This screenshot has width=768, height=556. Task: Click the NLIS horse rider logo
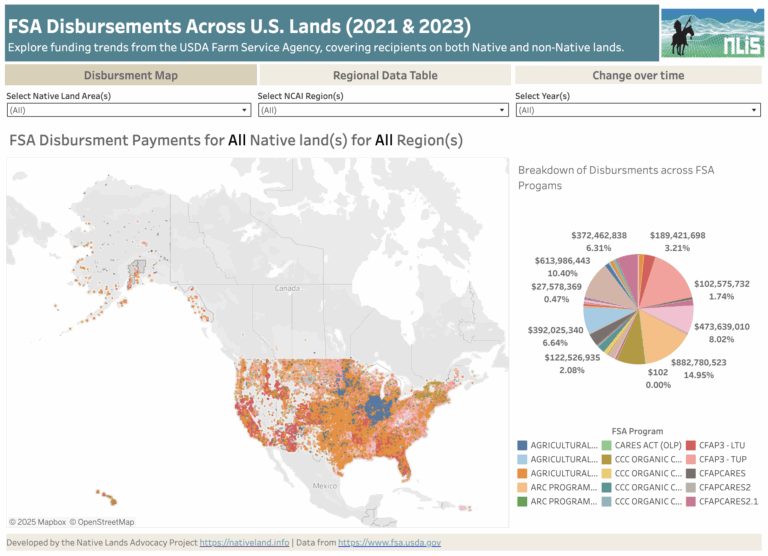tap(710, 34)
